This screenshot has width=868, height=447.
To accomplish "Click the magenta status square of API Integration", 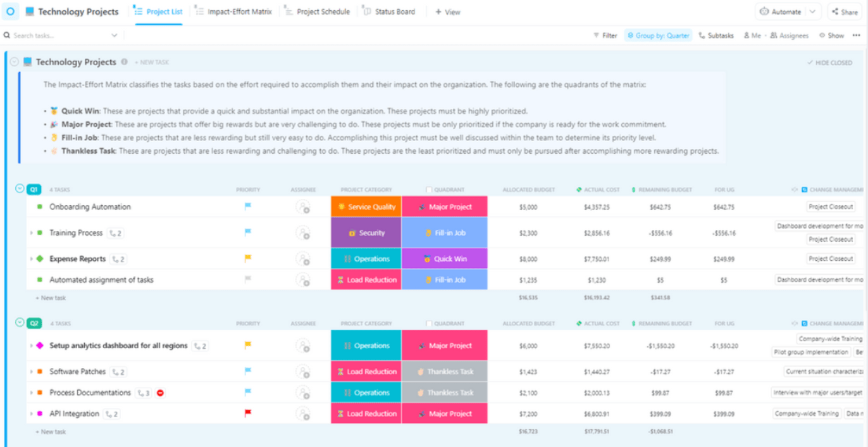I will [x=39, y=414].
